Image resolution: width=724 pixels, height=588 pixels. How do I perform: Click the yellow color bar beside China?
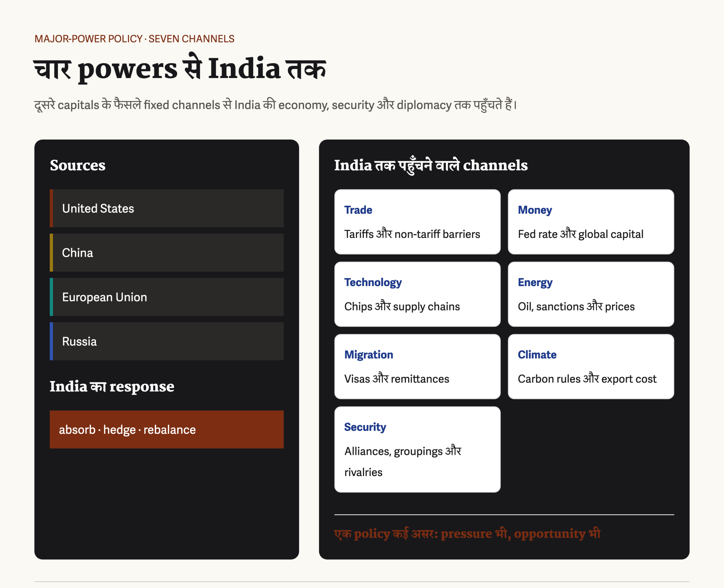[51, 253]
